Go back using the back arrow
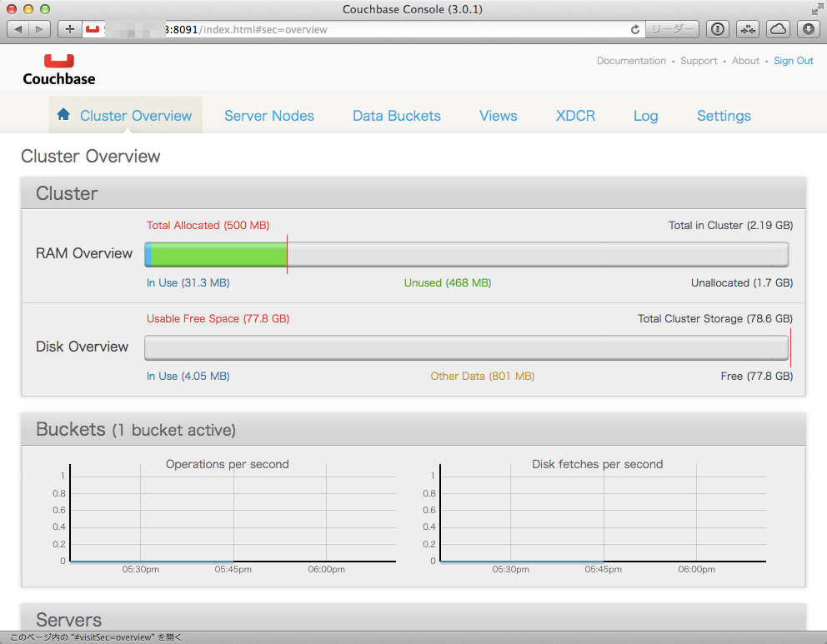 click(x=19, y=29)
